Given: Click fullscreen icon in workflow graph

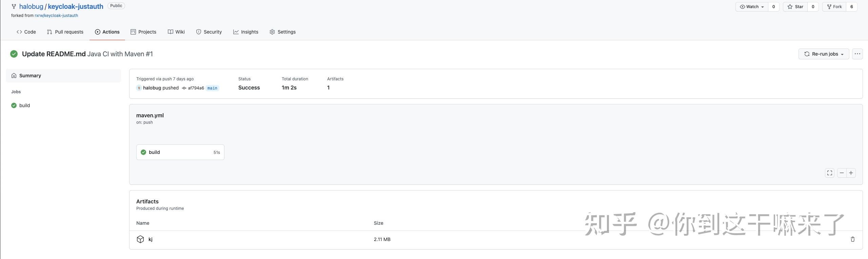Looking at the screenshot, I should [x=829, y=173].
